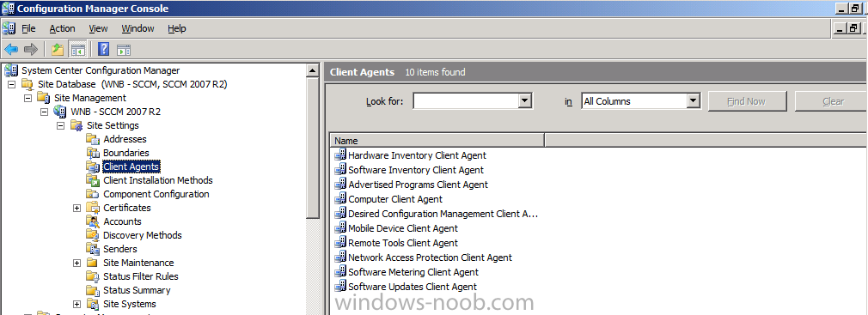868x315 pixels.
Task: Collapse the Site Settings node
Action: point(61,126)
